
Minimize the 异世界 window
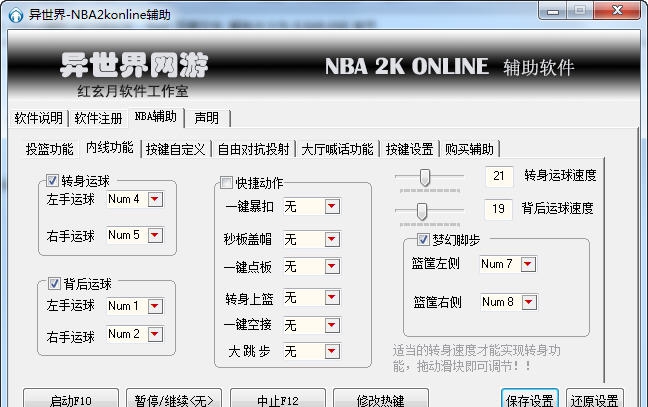click(x=553, y=11)
